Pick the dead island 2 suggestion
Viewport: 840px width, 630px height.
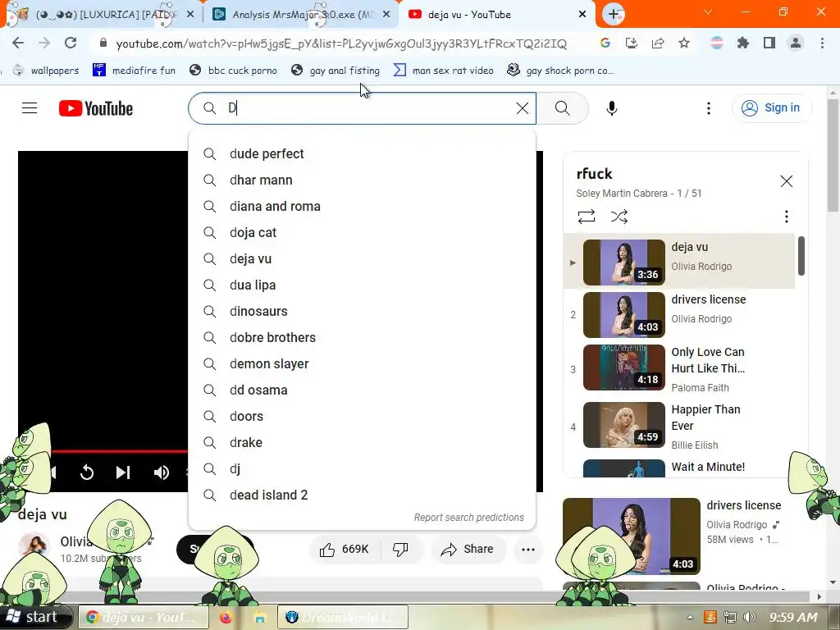point(362,495)
